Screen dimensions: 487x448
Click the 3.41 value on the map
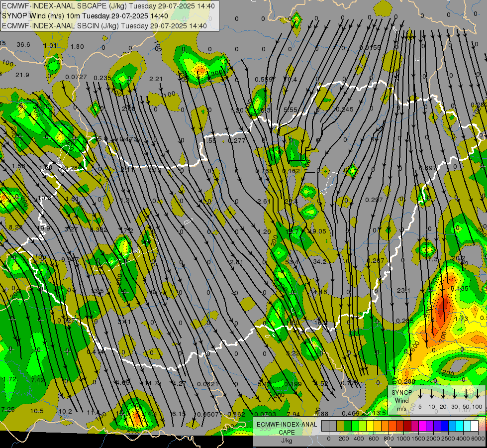pyautogui.click(x=124, y=322)
